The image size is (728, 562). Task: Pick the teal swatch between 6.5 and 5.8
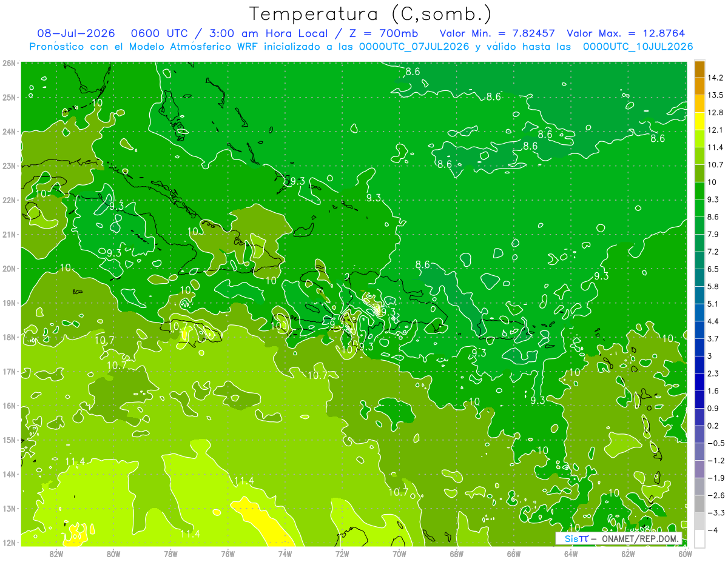click(x=699, y=277)
